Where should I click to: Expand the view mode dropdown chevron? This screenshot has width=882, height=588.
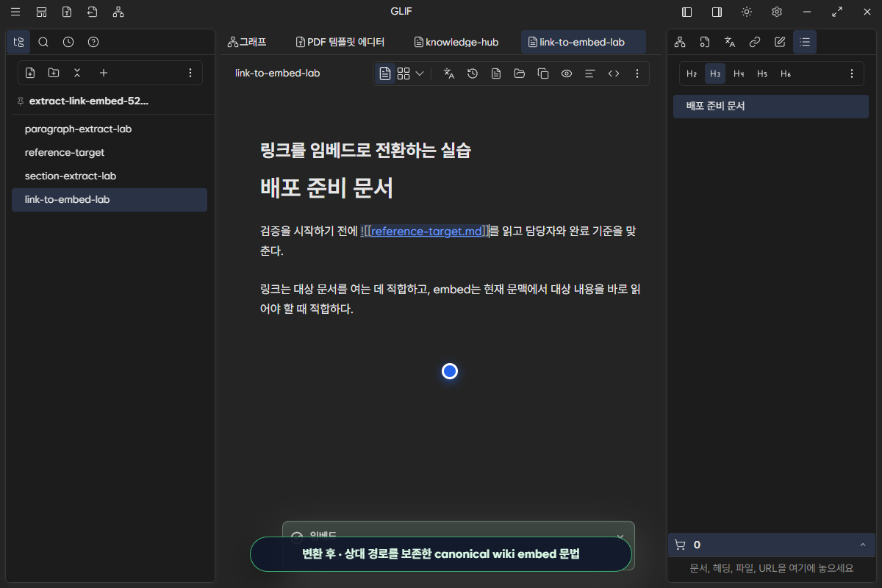[x=420, y=73]
